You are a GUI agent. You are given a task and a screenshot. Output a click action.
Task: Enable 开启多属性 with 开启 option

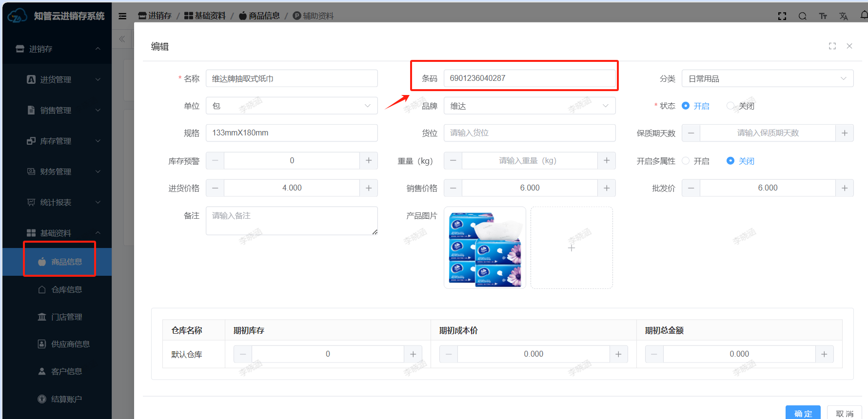pyautogui.click(x=686, y=161)
